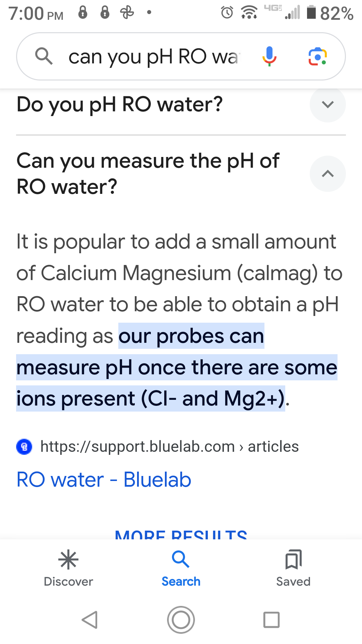
Task: Expand the "Do you pH RO water?" question
Action: coord(327,104)
